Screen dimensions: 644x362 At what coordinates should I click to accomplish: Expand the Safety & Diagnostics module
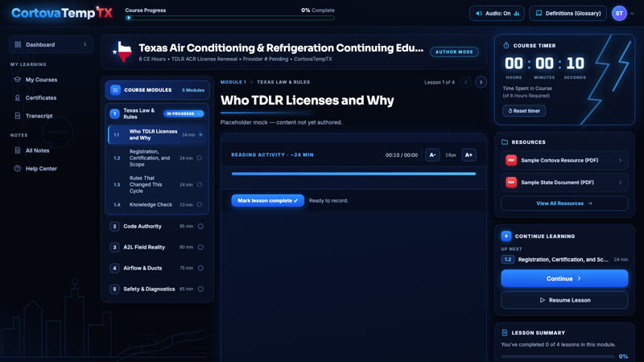[x=157, y=289]
